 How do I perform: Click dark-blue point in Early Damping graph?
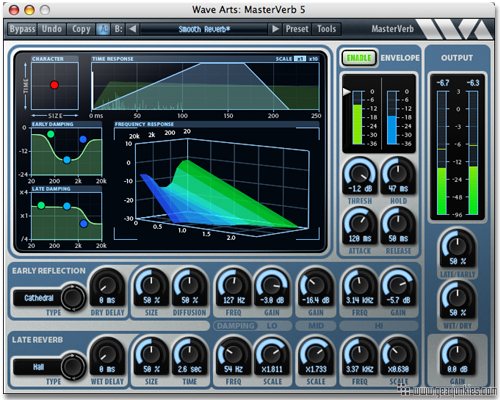[x=83, y=139]
